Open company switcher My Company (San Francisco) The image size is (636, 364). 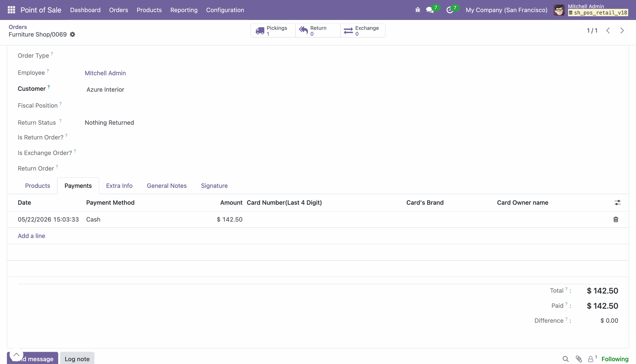(x=506, y=10)
